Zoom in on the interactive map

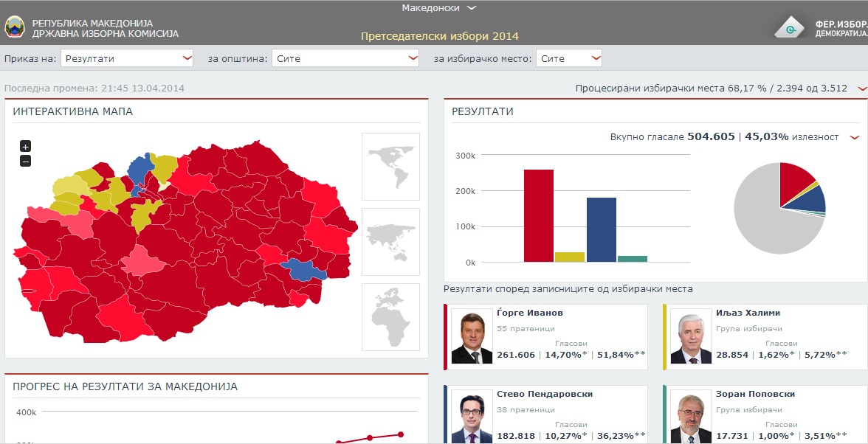pos(25,146)
